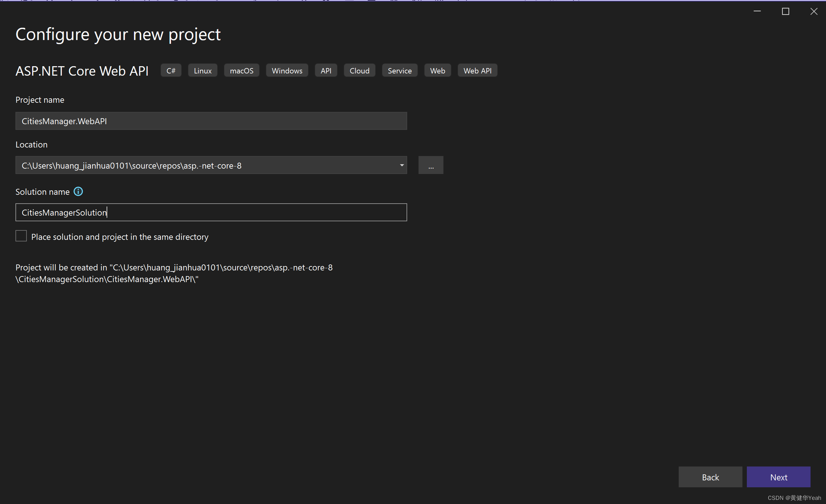826x504 pixels.
Task: Click the Project name input field
Action: pos(211,121)
